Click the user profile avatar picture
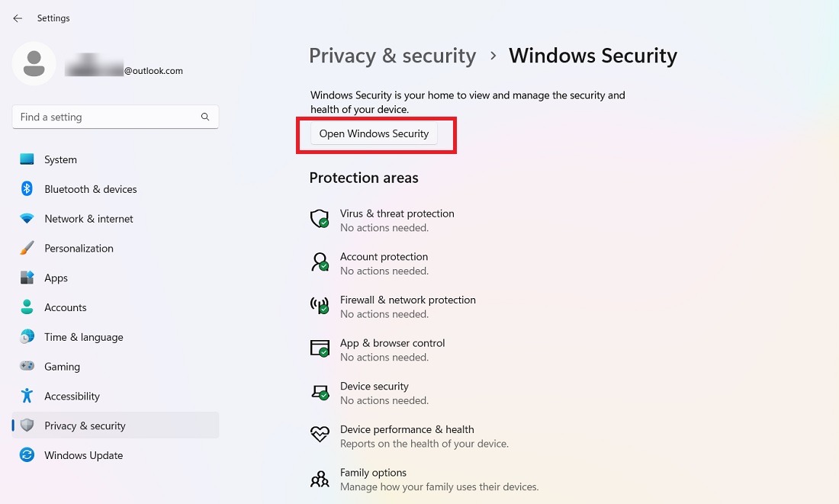This screenshot has width=839, height=504. [34, 64]
